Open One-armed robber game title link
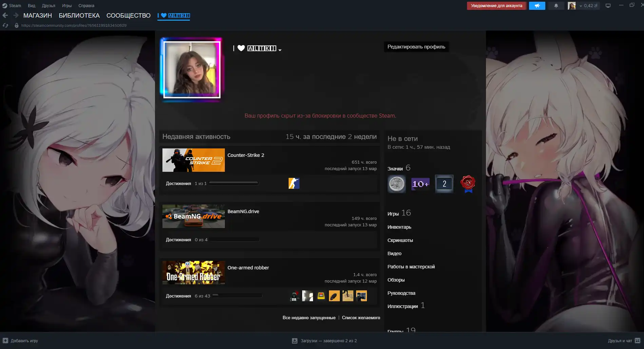Viewport: 644px width, 349px height. click(x=248, y=268)
